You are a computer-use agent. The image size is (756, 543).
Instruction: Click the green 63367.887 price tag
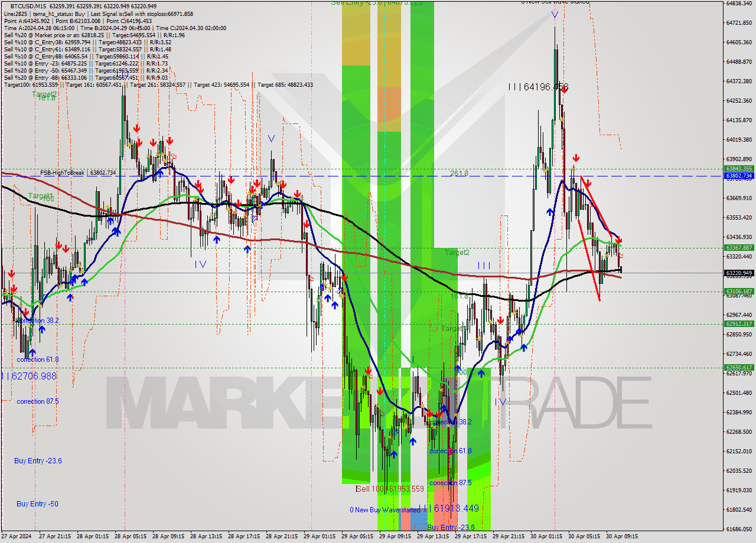click(738, 248)
